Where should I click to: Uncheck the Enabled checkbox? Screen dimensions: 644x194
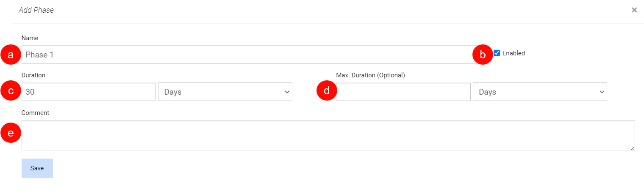click(x=497, y=53)
